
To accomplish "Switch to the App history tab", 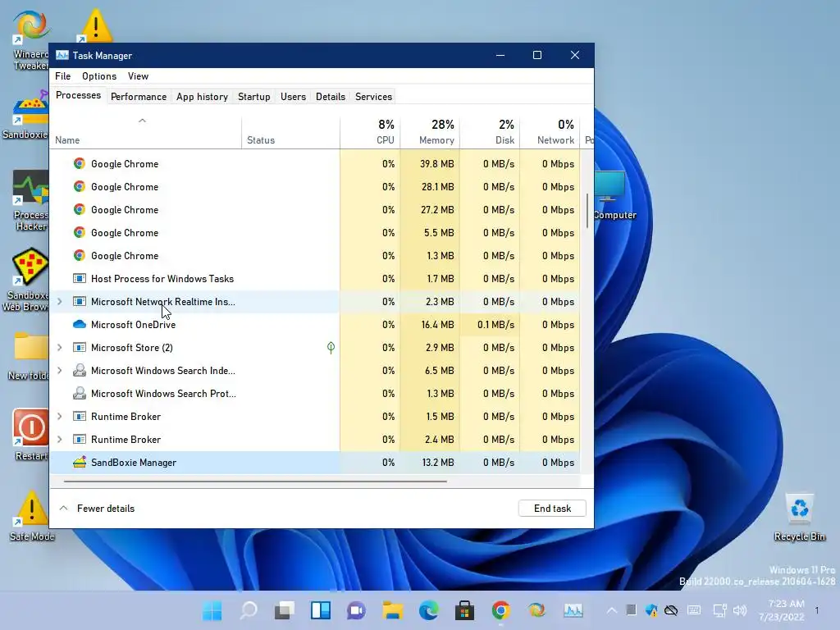I will pyautogui.click(x=202, y=97).
